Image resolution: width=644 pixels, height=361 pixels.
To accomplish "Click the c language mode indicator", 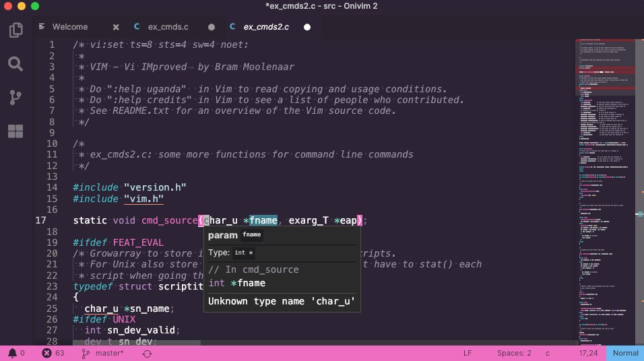I will [x=548, y=353].
